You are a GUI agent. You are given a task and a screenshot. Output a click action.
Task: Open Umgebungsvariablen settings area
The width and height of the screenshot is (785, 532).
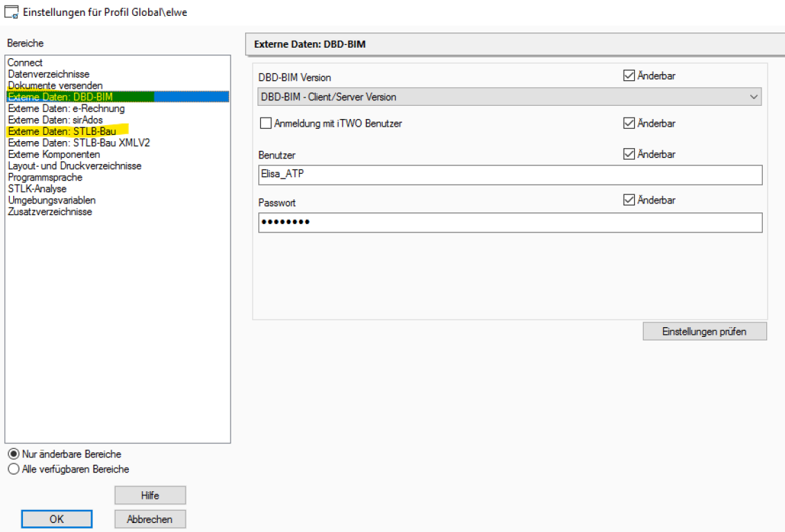pos(51,200)
